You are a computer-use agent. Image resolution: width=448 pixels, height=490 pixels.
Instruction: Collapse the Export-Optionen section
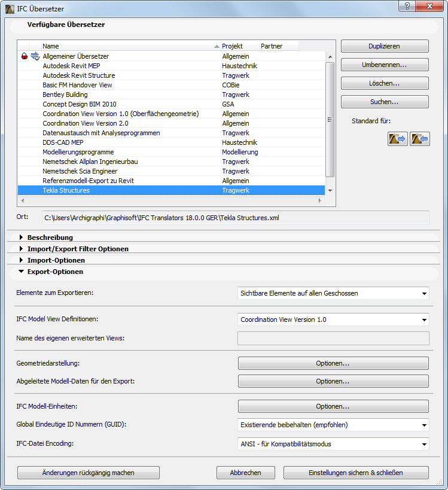21,272
